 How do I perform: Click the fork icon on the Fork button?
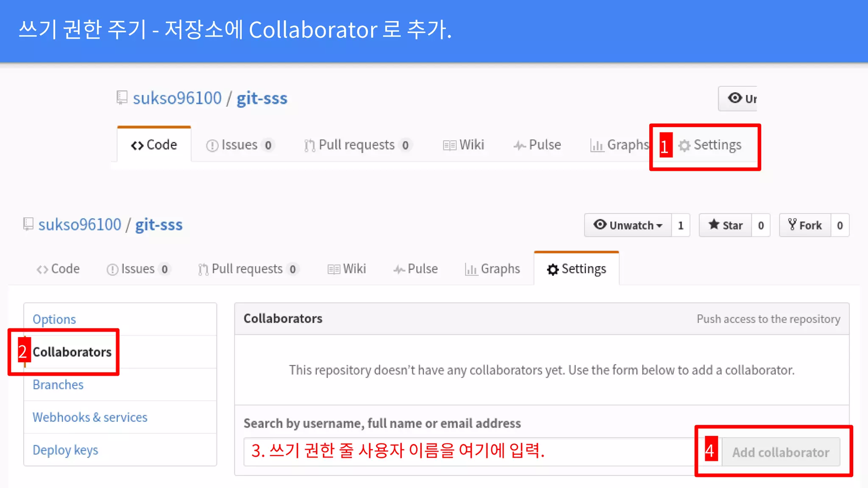click(x=792, y=225)
